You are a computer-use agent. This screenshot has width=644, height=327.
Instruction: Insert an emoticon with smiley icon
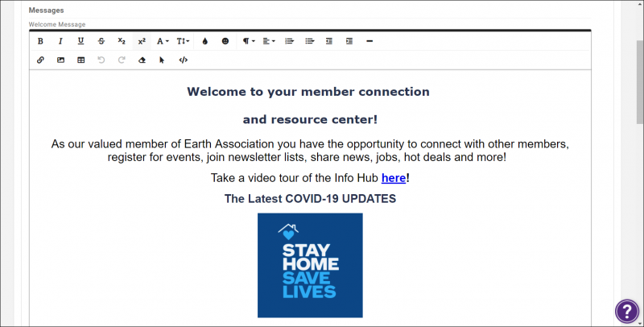225,41
